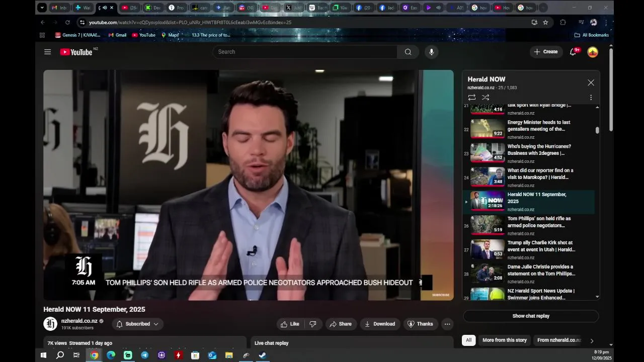
Task: Click playlist scroll down arrow
Action: point(597,297)
